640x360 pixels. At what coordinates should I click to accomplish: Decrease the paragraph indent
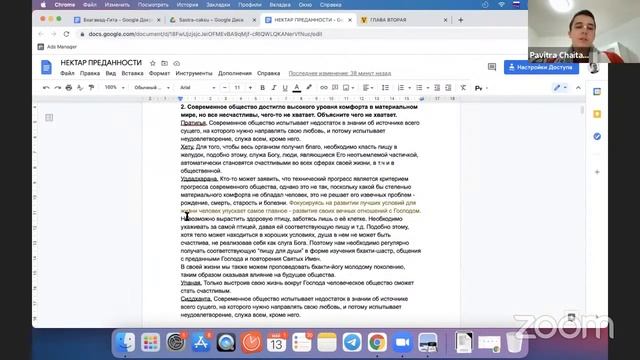[x=437, y=88]
